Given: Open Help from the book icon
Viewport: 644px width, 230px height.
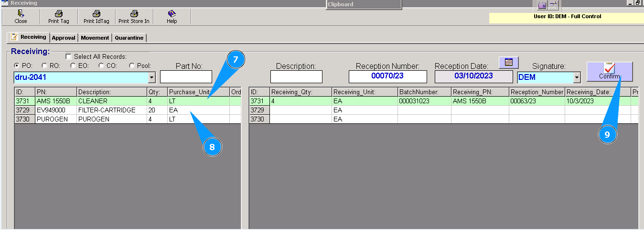Looking at the screenshot, I should click(172, 13).
